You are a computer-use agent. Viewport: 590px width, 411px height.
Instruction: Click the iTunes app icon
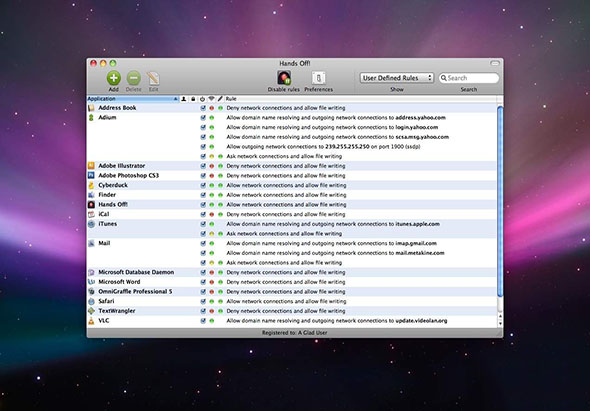pyautogui.click(x=91, y=224)
